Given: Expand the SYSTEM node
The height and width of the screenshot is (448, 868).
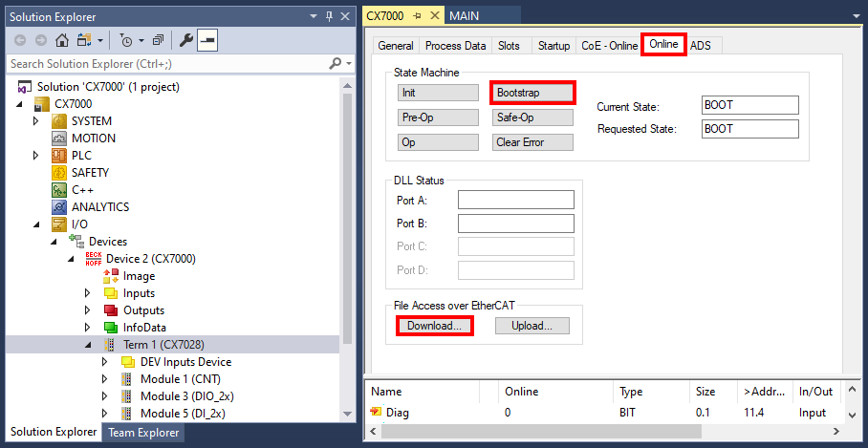Looking at the screenshot, I should pos(36,121).
